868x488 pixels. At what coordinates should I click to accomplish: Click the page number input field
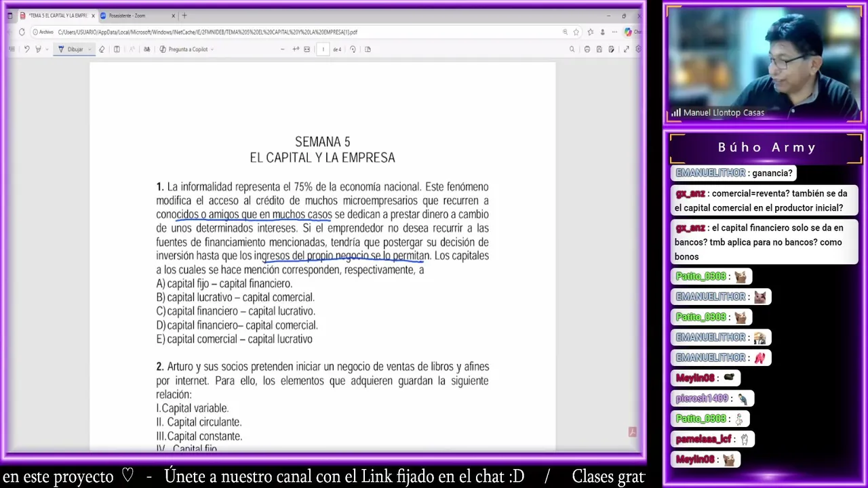(x=323, y=49)
